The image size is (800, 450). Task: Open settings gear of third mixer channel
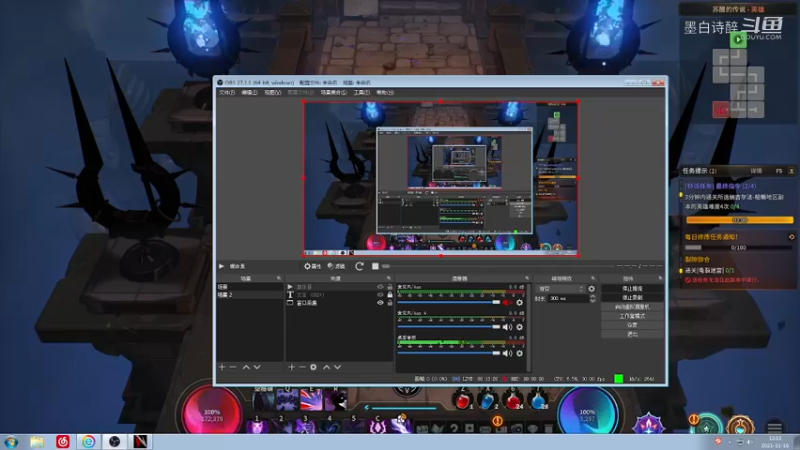pyautogui.click(x=519, y=353)
